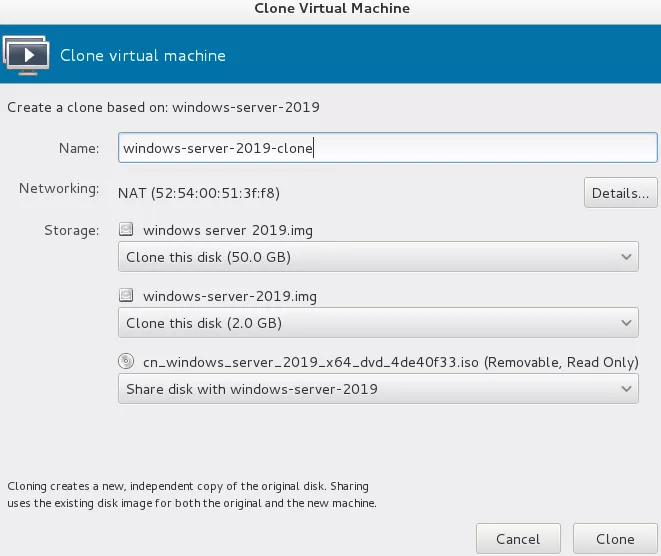This screenshot has height=556, width=661.
Task: Open the 50.0 GB disk clone dropdown
Action: (378, 257)
